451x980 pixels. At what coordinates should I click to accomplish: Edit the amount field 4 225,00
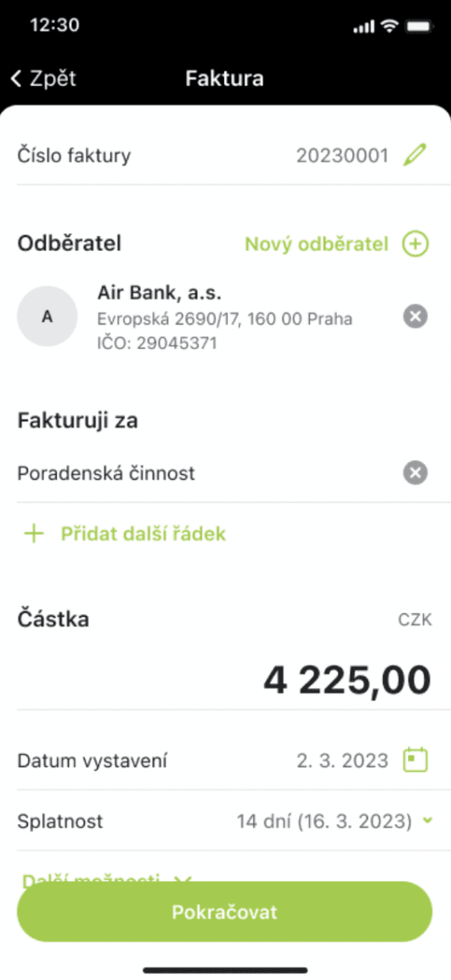point(347,680)
